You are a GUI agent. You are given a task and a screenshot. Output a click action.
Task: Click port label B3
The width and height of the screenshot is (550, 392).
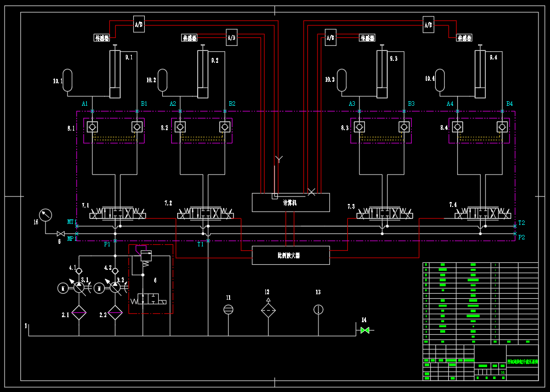coord(411,104)
